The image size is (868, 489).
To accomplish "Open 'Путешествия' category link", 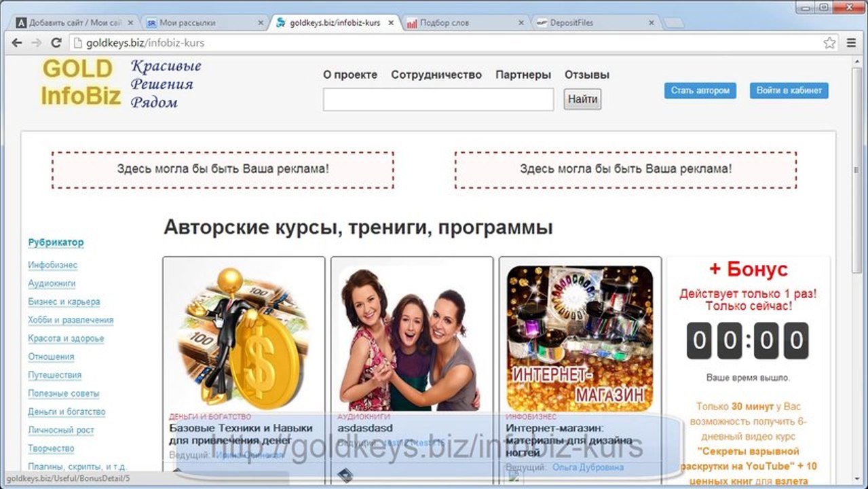I will 55,375.
